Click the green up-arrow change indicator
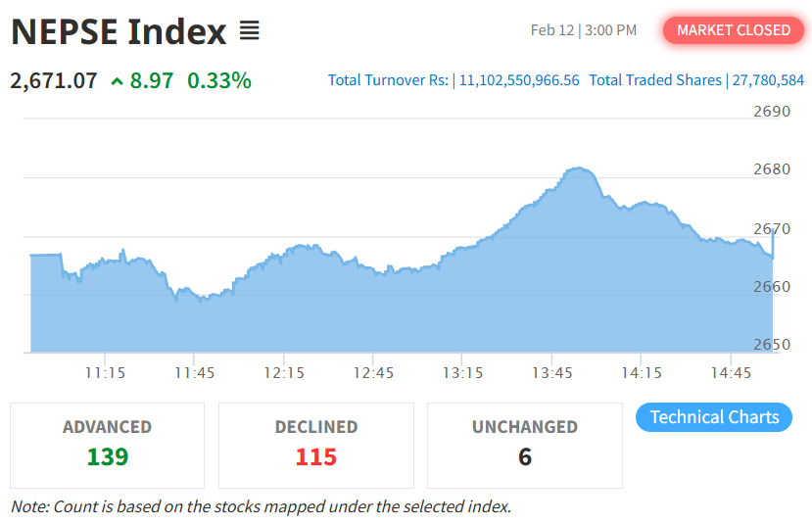Viewport: 812px width, 525px height. click(118, 81)
